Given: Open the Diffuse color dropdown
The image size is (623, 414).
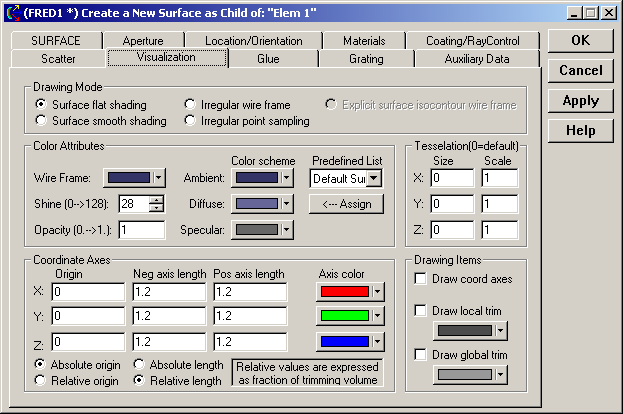Looking at the screenshot, I should (286, 203).
